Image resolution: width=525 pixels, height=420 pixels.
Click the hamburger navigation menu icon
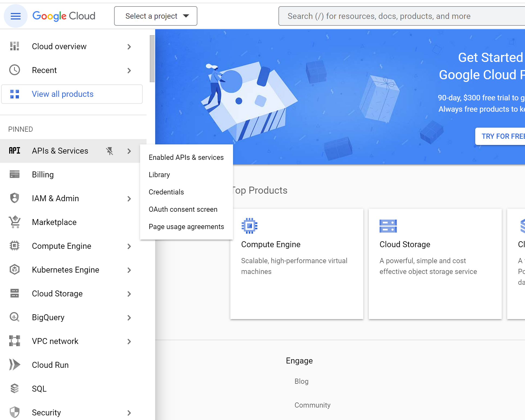click(x=15, y=16)
